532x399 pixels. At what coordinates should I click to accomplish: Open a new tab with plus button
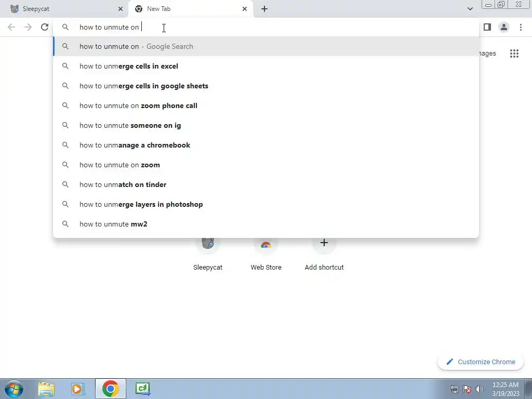264,9
